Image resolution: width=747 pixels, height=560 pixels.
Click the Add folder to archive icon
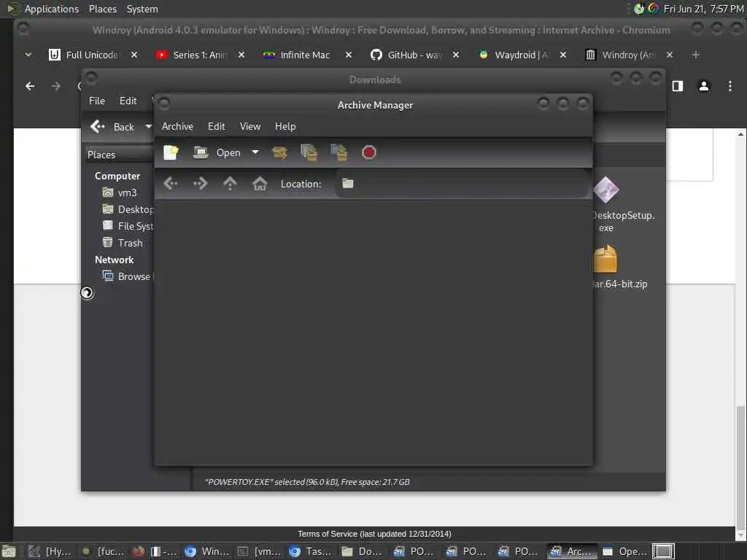[338, 152]
